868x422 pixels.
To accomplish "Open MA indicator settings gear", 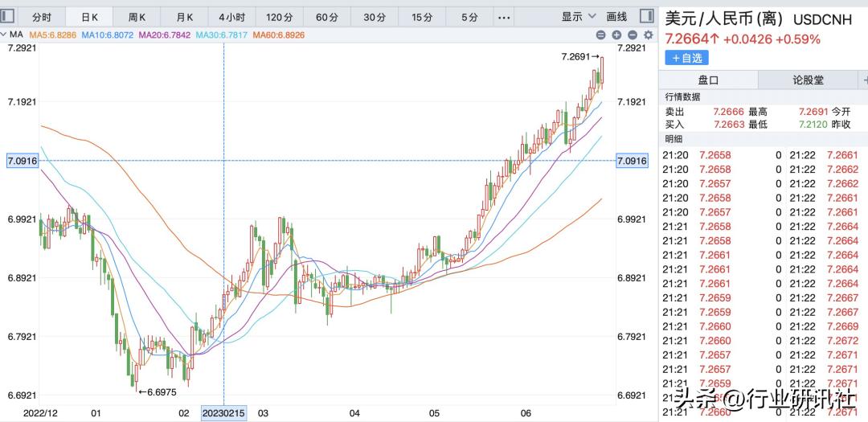I will (649, 35).
